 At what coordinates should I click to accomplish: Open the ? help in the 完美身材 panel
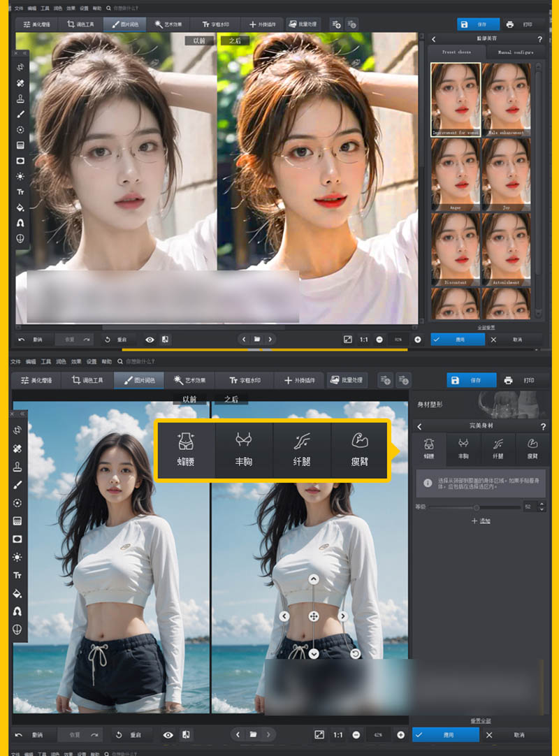(543, 427)
